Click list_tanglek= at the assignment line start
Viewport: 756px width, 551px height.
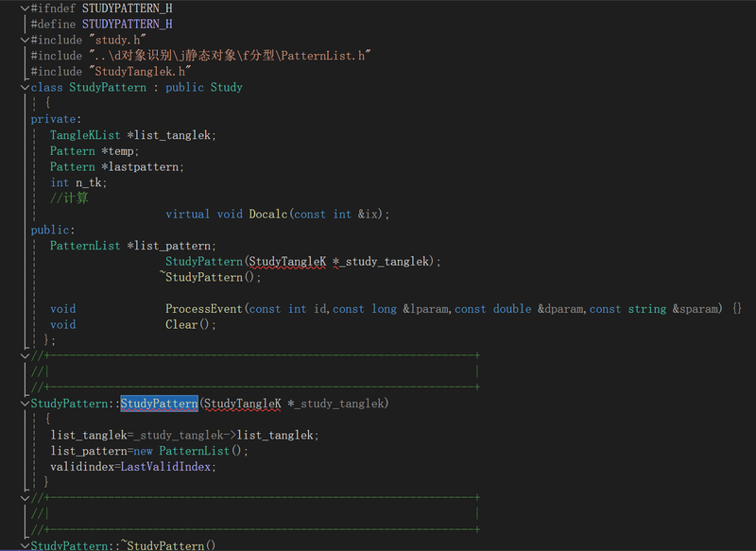coord(92,436)
